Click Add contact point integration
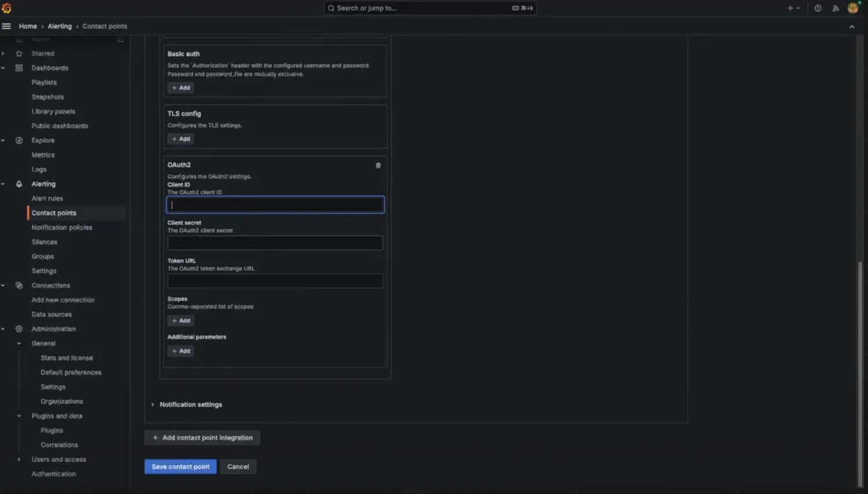868x494 pixels. tap(202, 438)
